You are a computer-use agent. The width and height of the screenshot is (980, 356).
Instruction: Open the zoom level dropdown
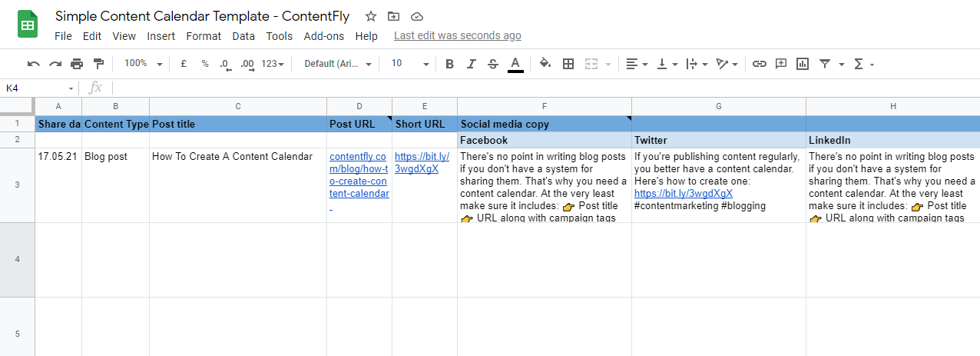point(143,64)
